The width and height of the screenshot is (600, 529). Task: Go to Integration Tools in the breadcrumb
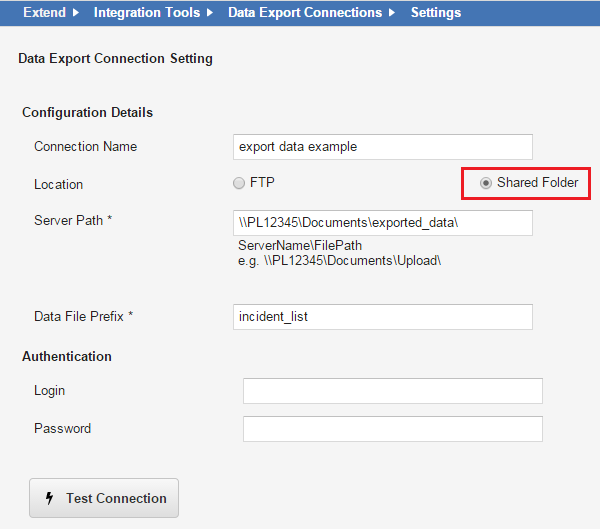click(146, 13)
